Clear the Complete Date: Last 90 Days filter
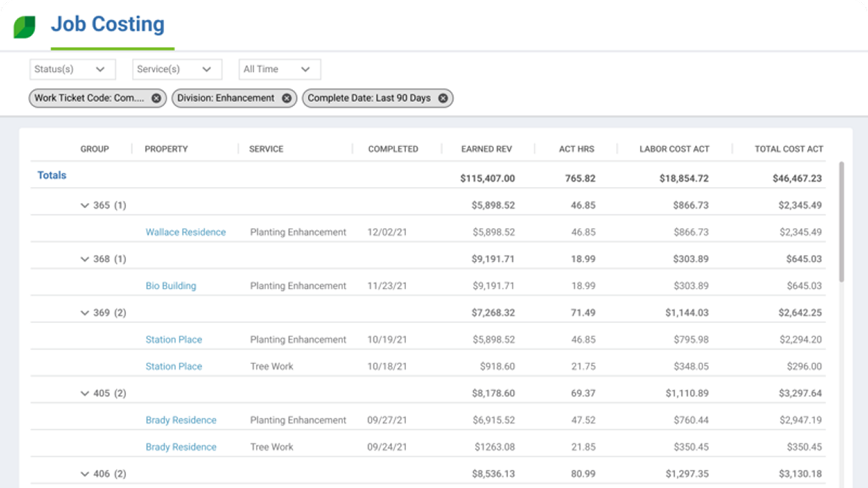Image resolution: width=868 pixels, height=488 pixels. pos(443,98)
